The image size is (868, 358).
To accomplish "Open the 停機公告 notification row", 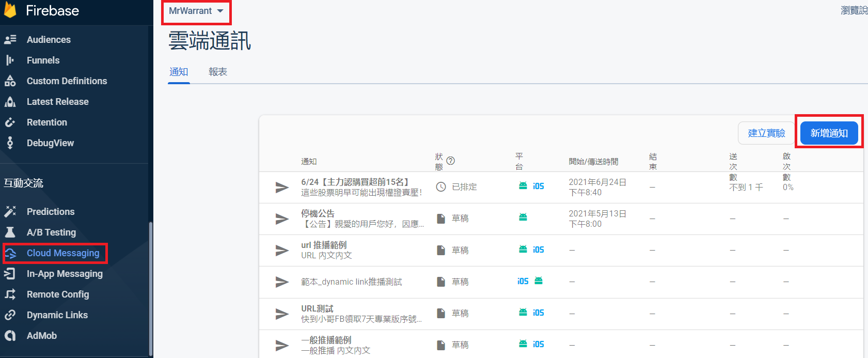I will point(318,213).
